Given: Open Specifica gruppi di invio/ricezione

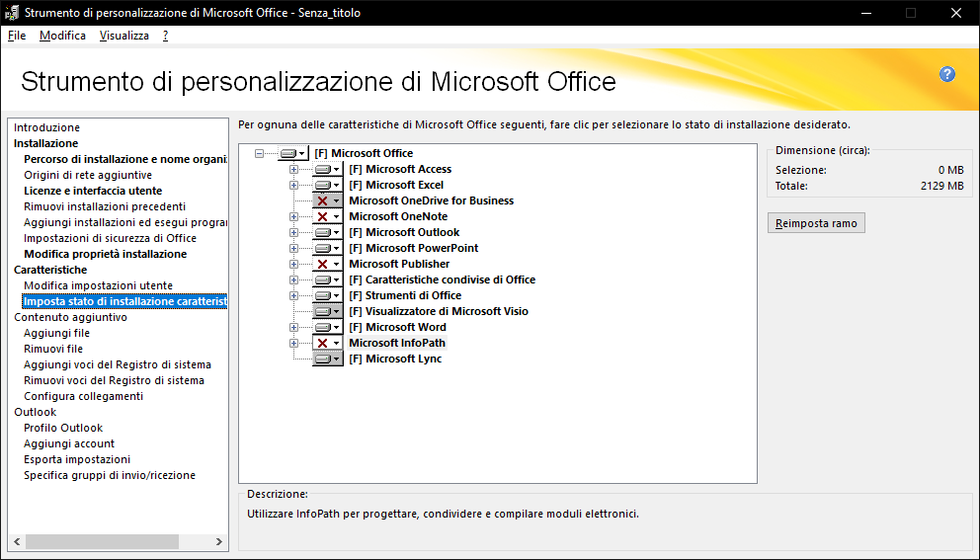Looking at the screenshot, I should (110, 476).
